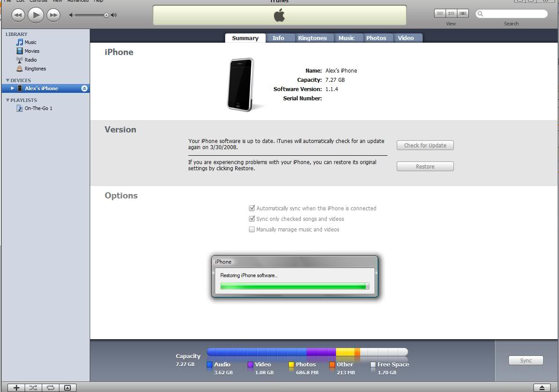The height and width of the screenshot is (392, 559).
Task: Click the Next track fast-forward button
Action: [53, 15]
